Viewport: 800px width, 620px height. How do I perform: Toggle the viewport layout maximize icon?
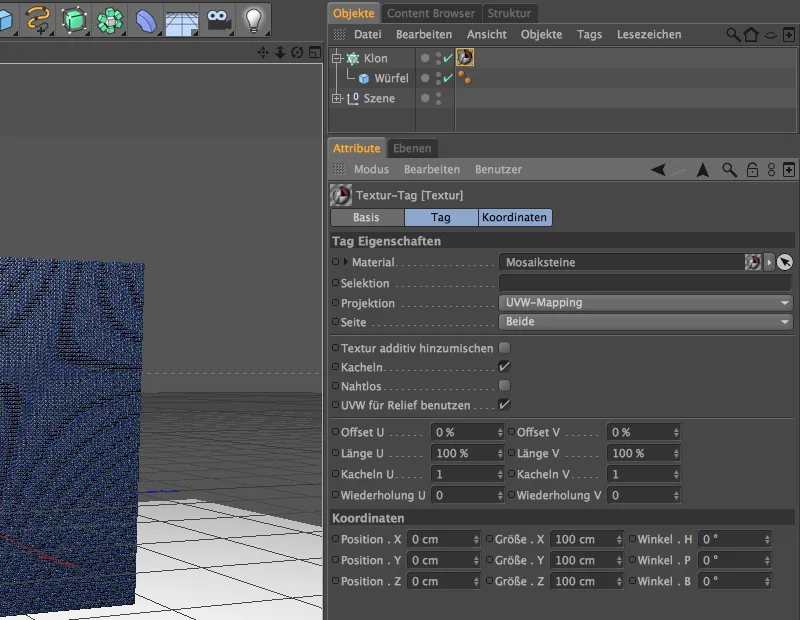point(315,52)
